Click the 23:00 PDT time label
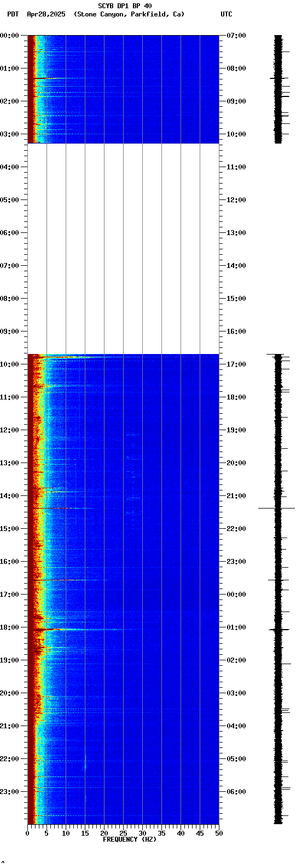Image resolution: width=302 pixels, height=868 pixels. [x=9, y=792]
